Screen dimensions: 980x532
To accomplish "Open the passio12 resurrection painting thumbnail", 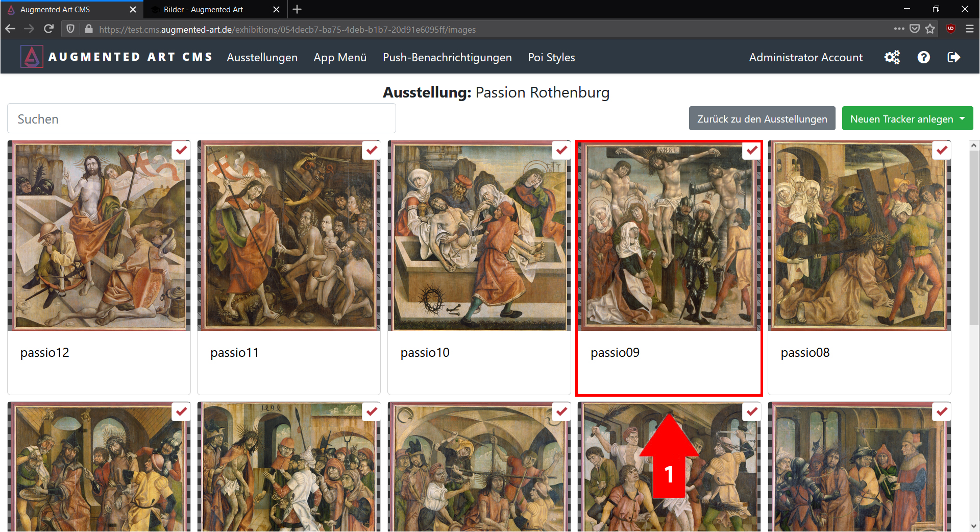I will [99, 236].
